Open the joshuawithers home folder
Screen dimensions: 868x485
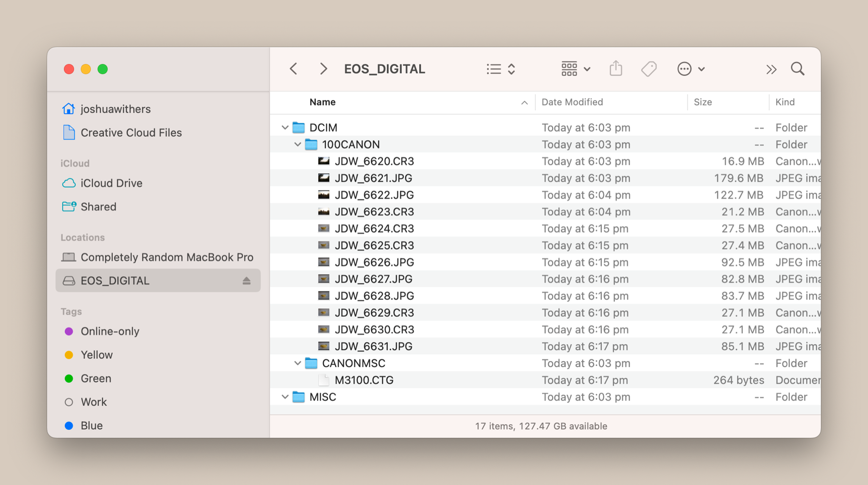pyautogui.click(x=115, y=109)
